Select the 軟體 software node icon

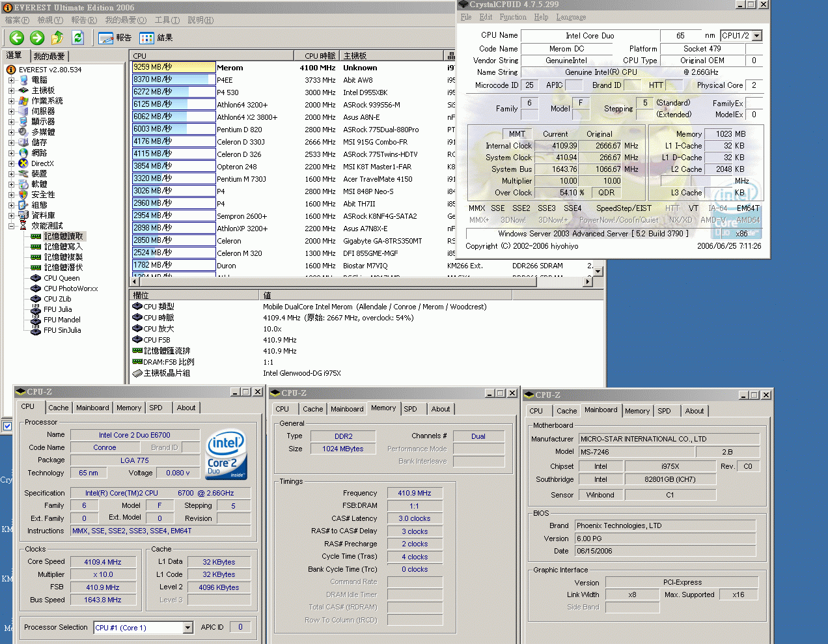point(24,184)
